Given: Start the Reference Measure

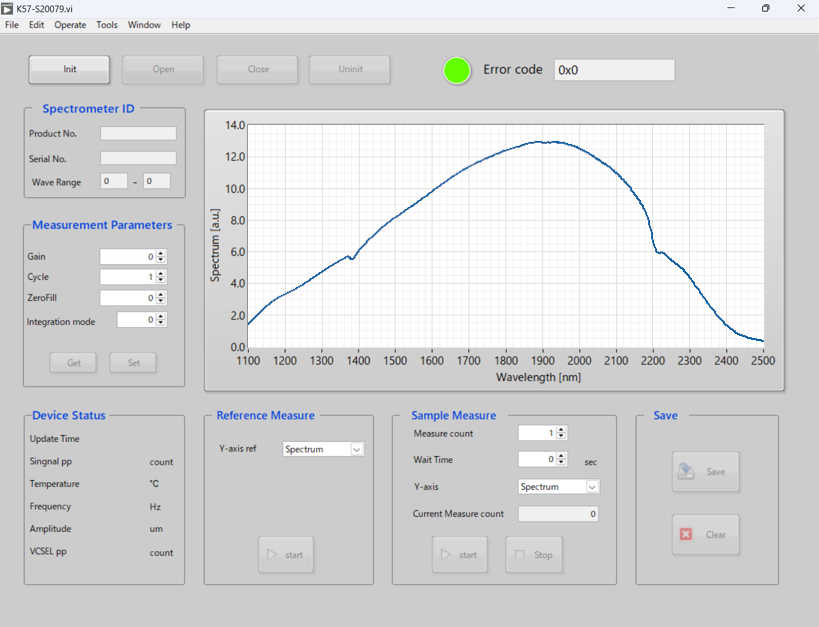Looking at the screenshot, I should tap(286, 554).
